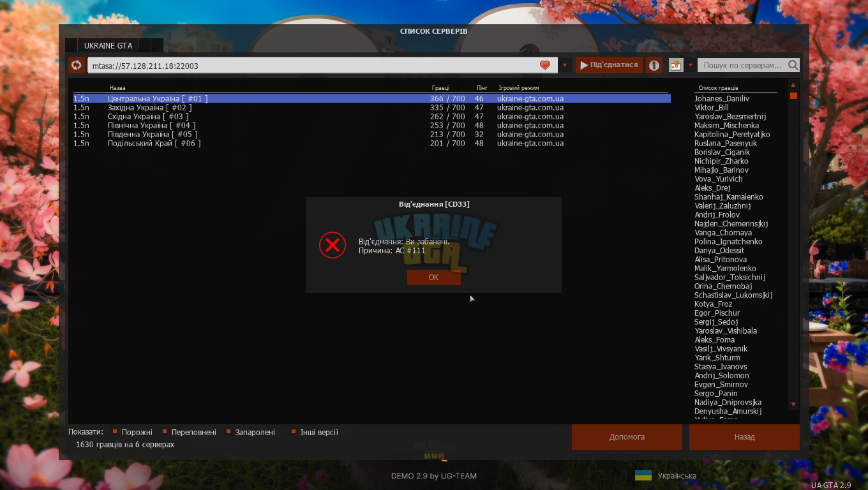The width and height of the screenshot is (868, 490).
Task: Click the search type icon before search box
Action: [675, 65]
